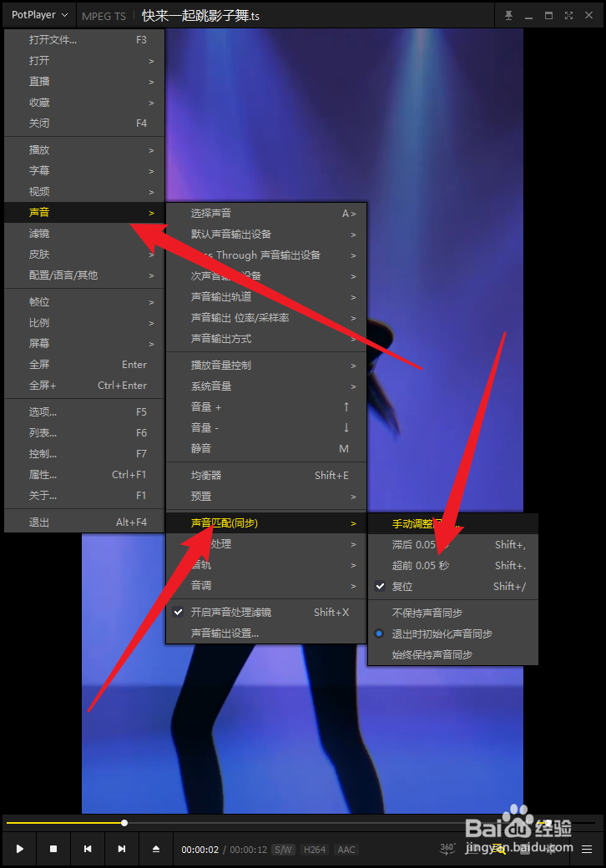Click 超前 0.05 秒 advance option
Screen dimensions: 606x868
452,566
